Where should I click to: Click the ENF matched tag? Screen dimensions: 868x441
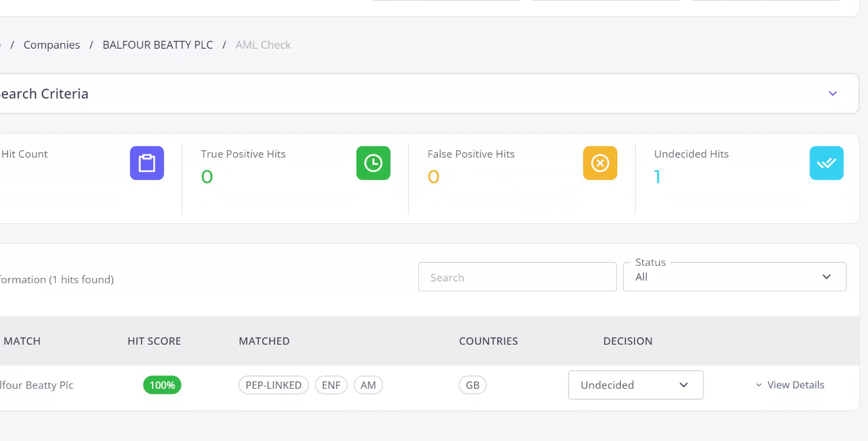click(331, 385)
